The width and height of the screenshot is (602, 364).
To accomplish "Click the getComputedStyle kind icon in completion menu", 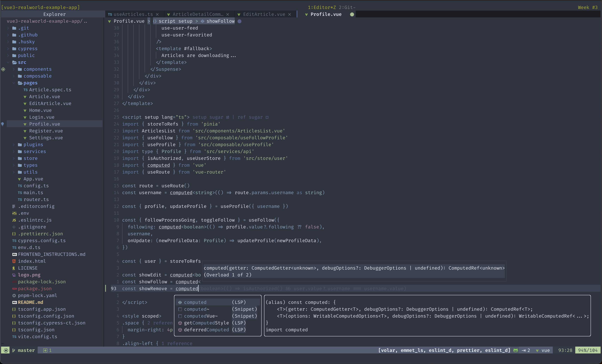I will 180,323.
